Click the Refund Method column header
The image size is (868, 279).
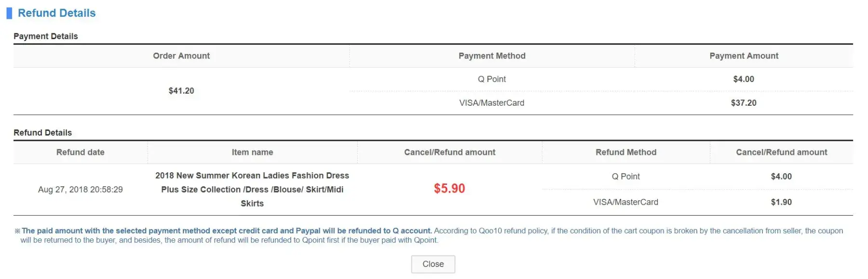pyautogui.click(x=625, y=153)
